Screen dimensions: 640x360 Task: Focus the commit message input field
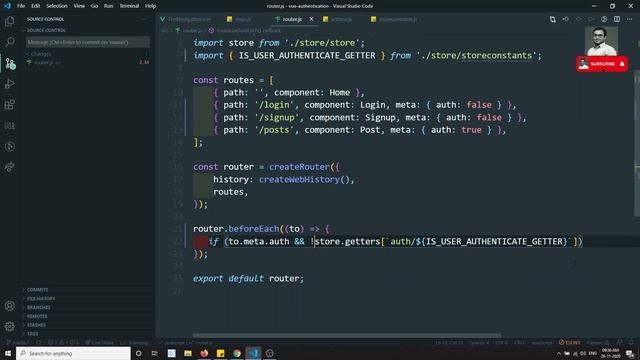click(87, 42)
